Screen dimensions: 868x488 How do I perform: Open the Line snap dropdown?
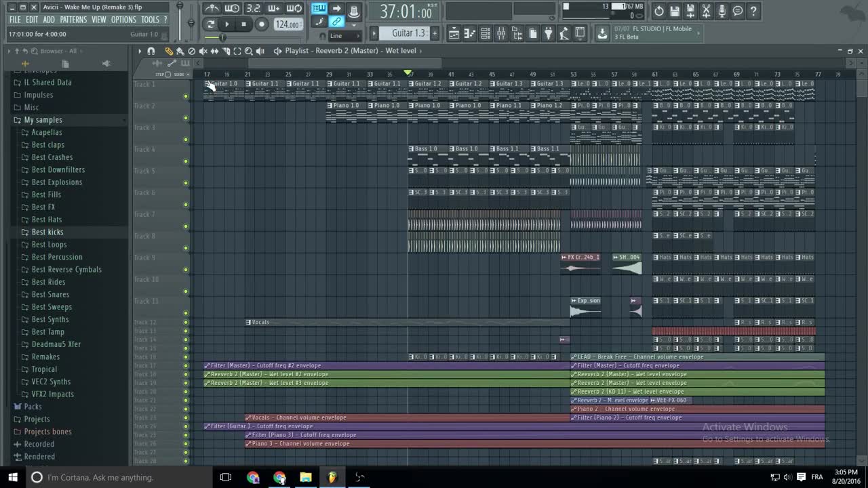pyautogui.click(x=344, y=35)
